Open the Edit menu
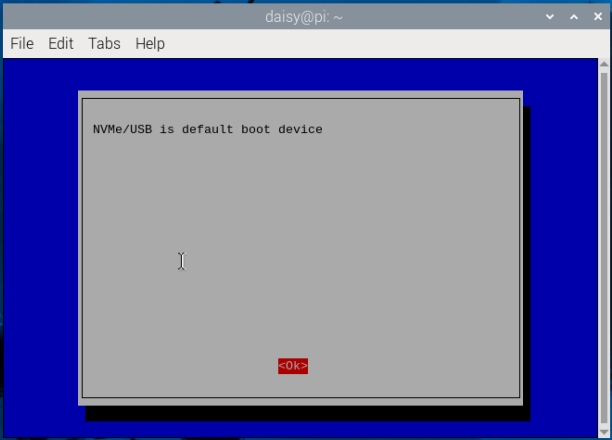The height and width of the screenshot is (440, 612). click(60, 43)
